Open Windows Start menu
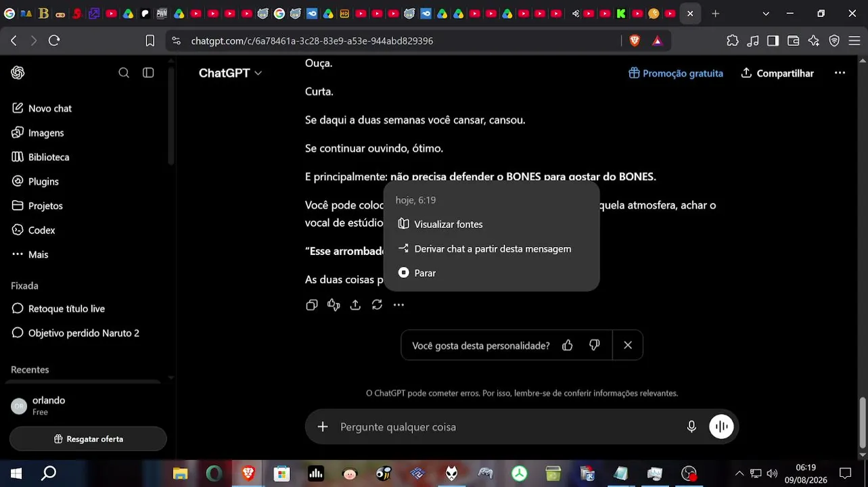 pyautogui.click(x=16, y=473)
